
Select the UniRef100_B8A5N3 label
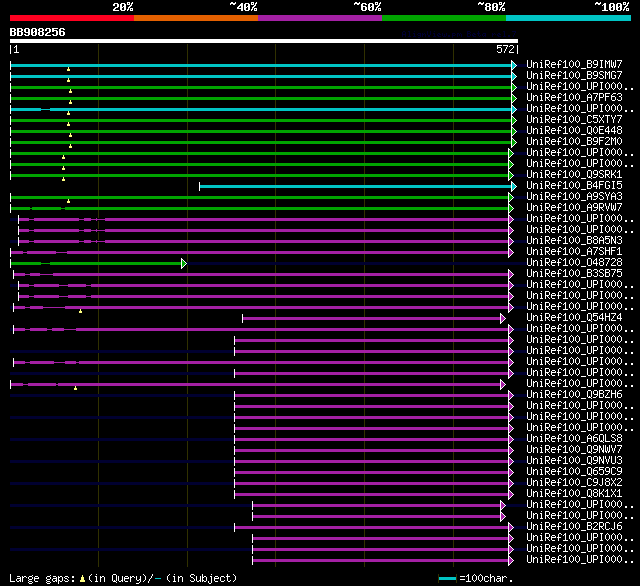click(574, 240)
